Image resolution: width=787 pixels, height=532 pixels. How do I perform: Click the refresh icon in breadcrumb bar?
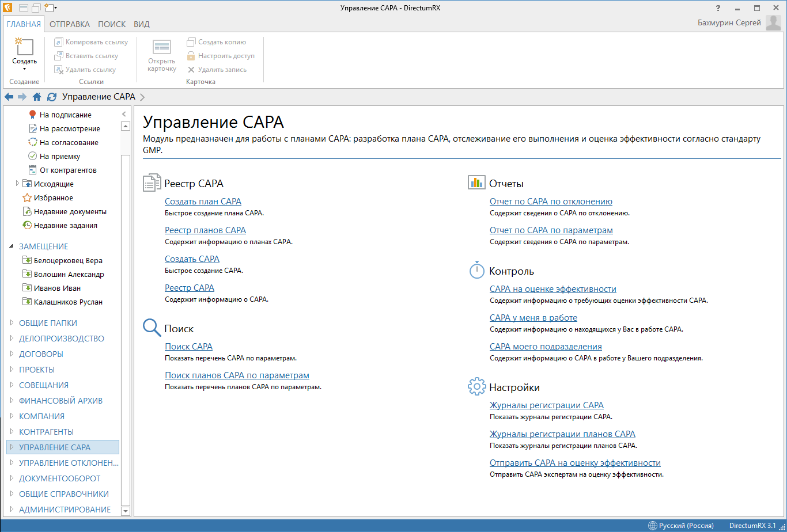[52, 97]
